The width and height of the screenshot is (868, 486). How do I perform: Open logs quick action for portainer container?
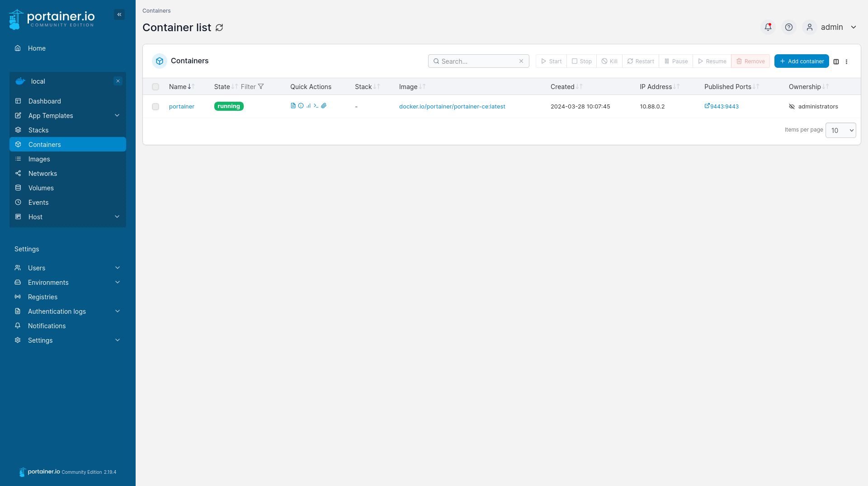[293, 106]
